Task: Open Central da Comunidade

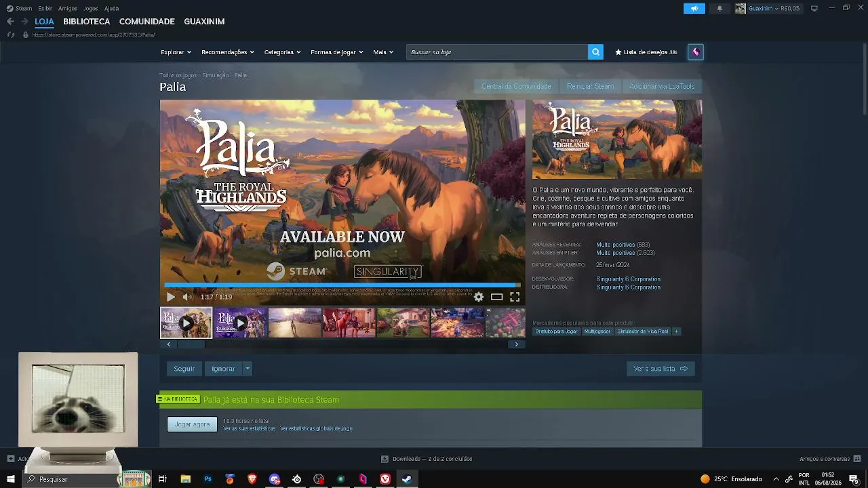Action: coord(516,86)
